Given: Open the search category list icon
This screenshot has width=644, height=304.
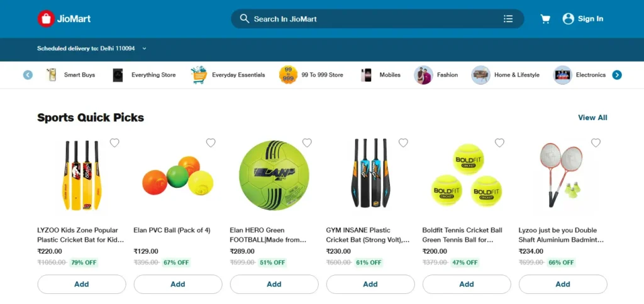Looking at the screenshot, I should point(508,19).
